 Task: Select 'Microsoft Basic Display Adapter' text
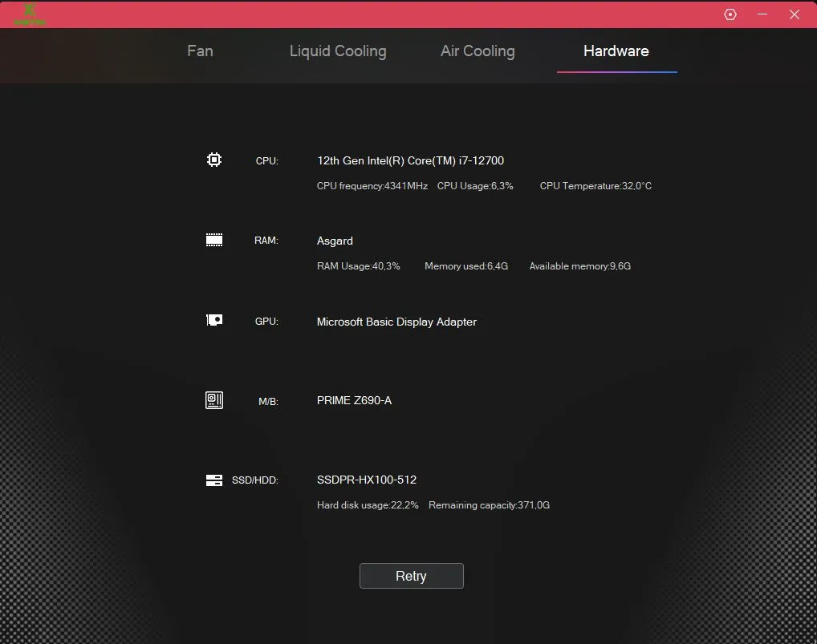(396, 322)
